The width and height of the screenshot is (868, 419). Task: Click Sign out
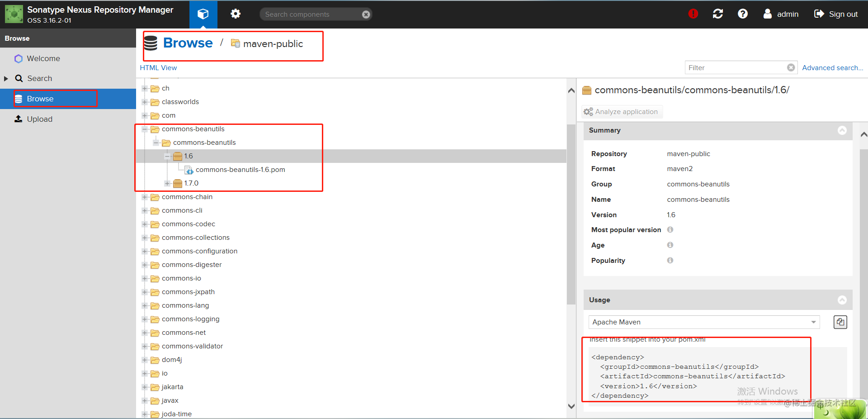click(x=836, y=14)
